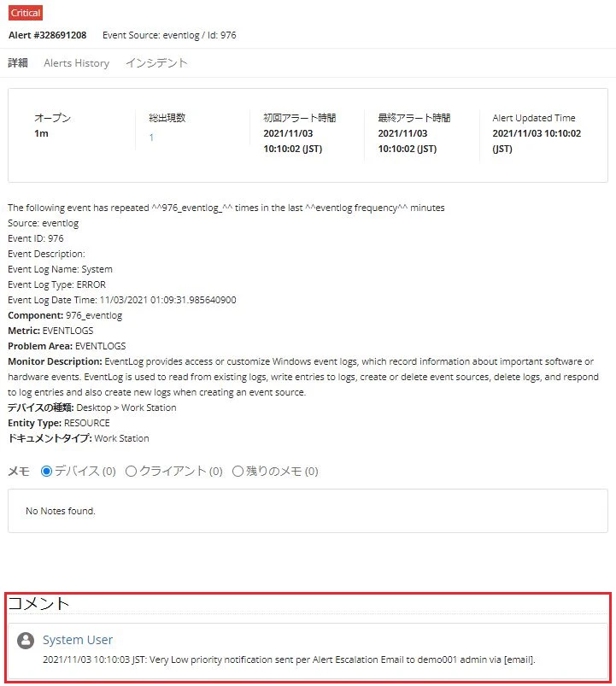Select the 残りのメモ (0) radio button
This screenshot has height=686, width=616.
pyautogui.click(x=238, y=472)
